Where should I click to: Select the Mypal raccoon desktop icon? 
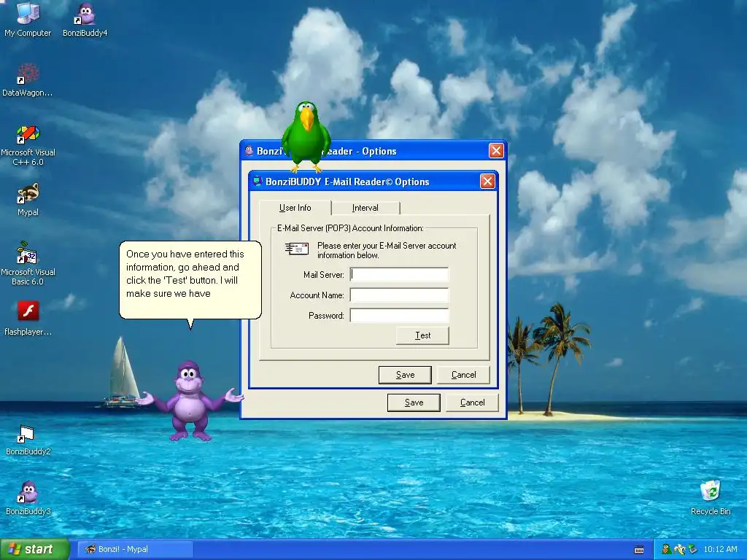(28, 200)
